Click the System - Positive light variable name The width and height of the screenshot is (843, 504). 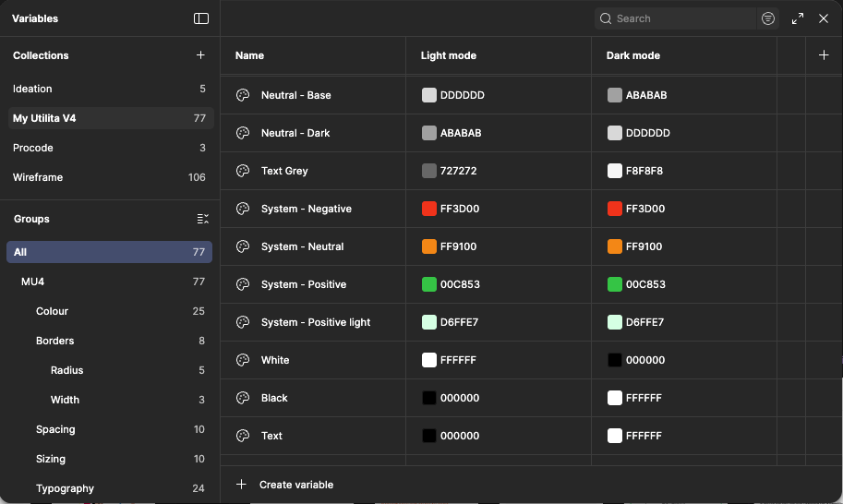click(316, 322)
